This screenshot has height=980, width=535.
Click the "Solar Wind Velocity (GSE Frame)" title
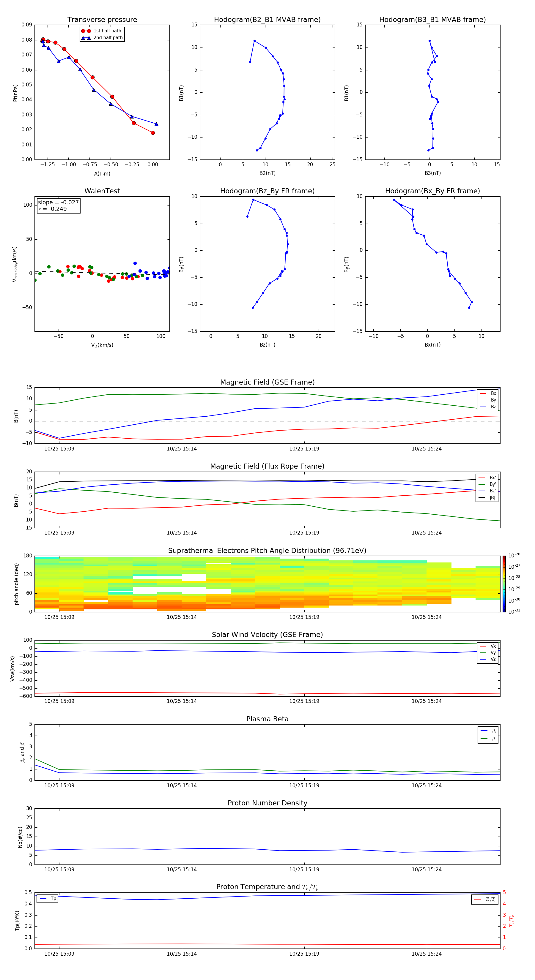point(267,635)
